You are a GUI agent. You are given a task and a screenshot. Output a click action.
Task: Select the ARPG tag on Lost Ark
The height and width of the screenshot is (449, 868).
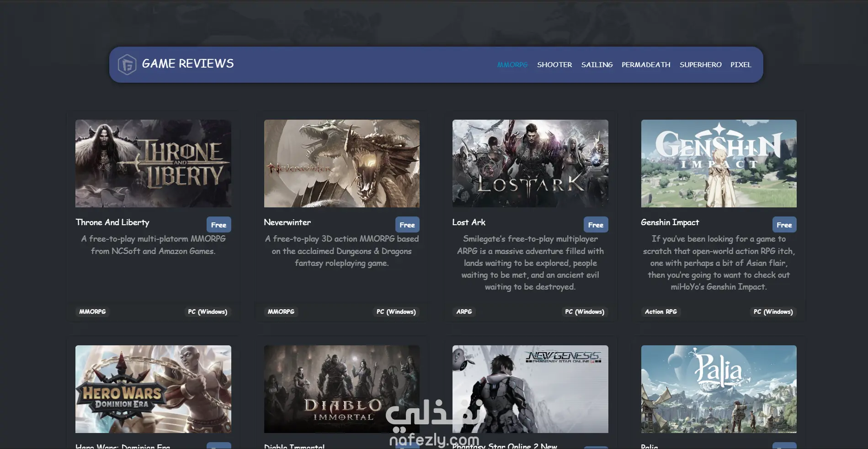pos(464,312)
